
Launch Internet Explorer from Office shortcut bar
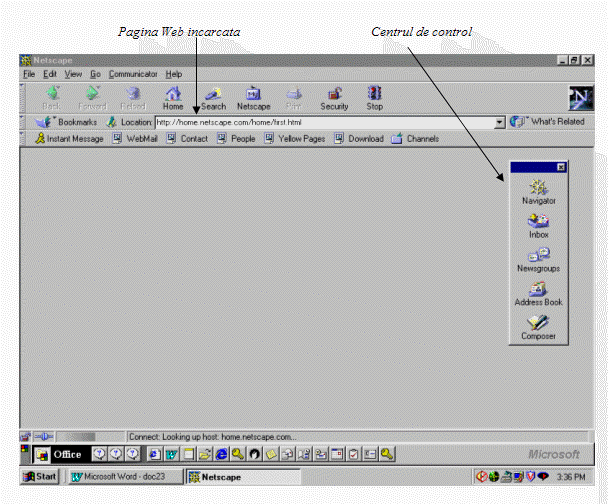[221, 454]
